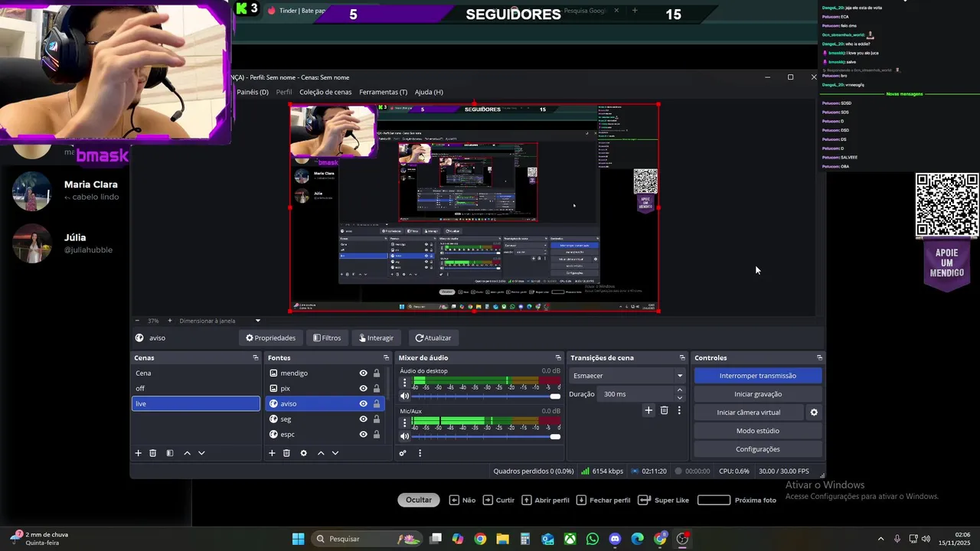Open transition properties three-dot menu
Viewport: 980px width, 551px height.
(x=678, y=411)
